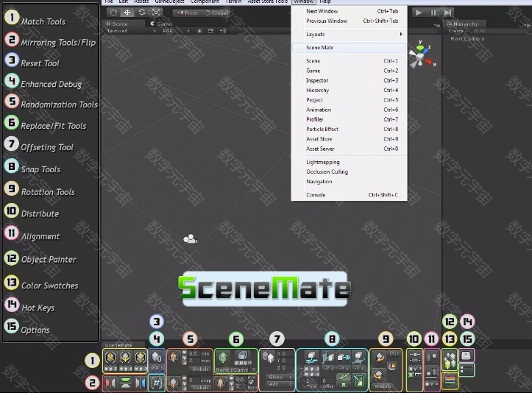Image resolution: width=532 pixels, height=393 pixels.
Task: Click the Enhanced Debug [#] icon
Action: pyautogui.click(x=157, y=383)
